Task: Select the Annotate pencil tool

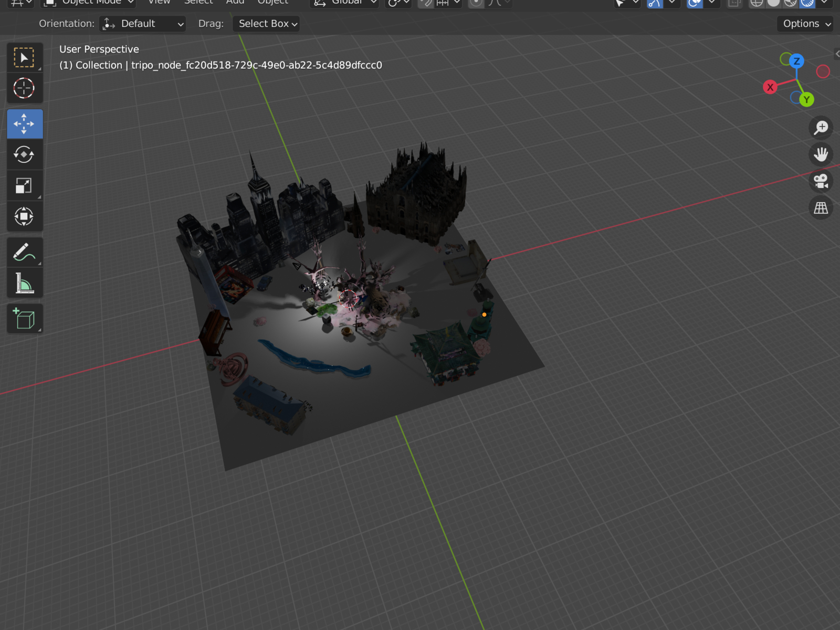Action: click(24, 252)
